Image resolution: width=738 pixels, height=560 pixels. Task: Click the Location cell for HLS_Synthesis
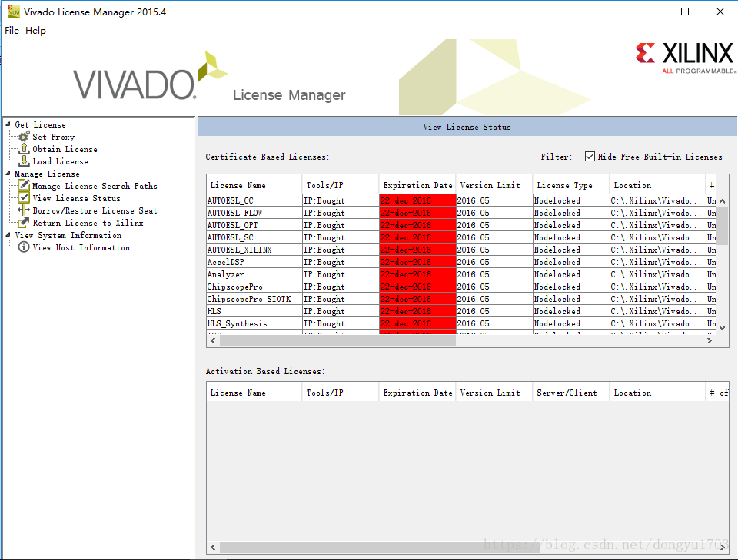click(657, 323)
